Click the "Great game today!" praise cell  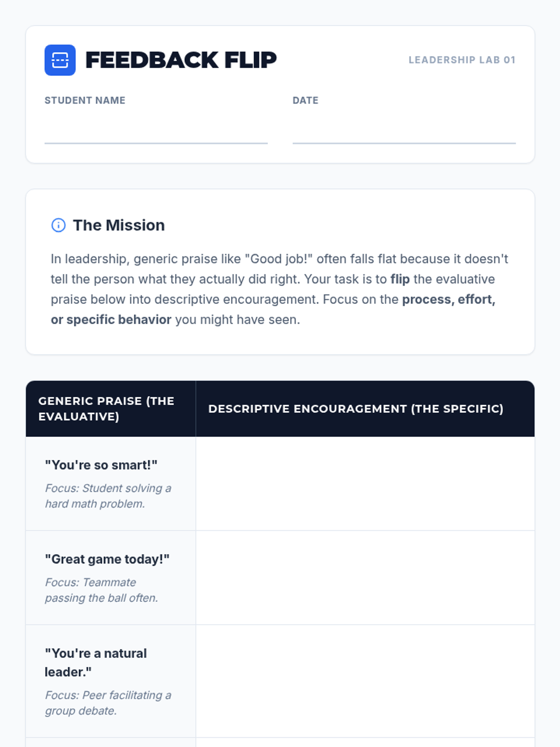coord(111,578)
